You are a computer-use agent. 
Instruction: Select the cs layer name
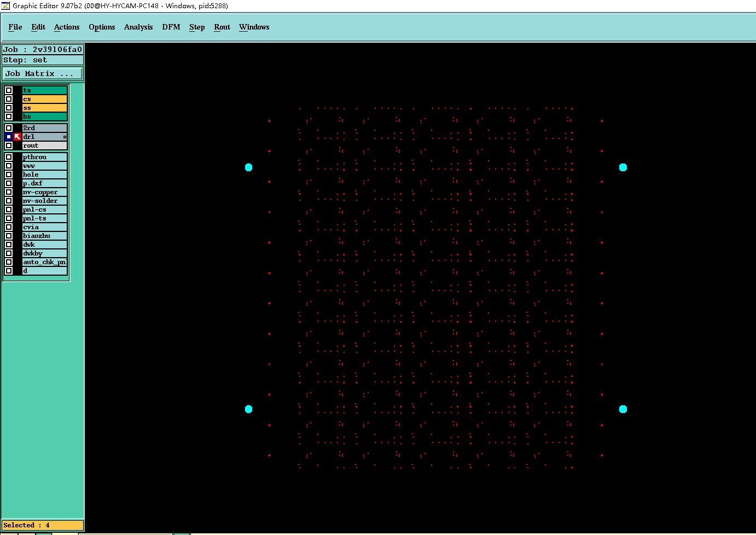click(x=45, y=99)
